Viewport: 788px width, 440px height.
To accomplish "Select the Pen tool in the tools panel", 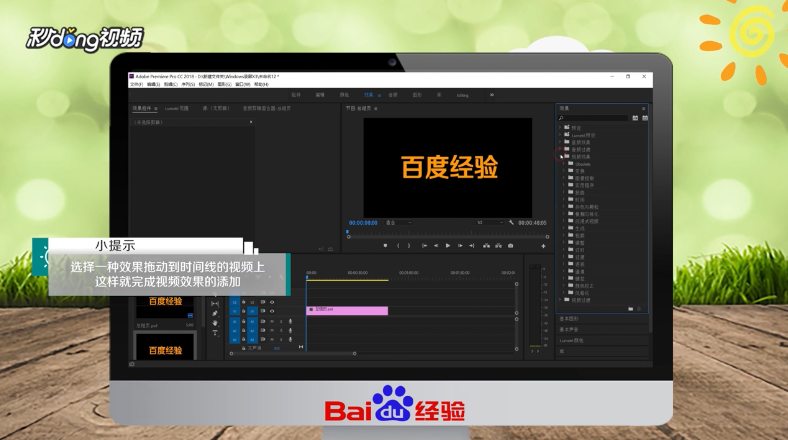I will [x=215, y=313].
